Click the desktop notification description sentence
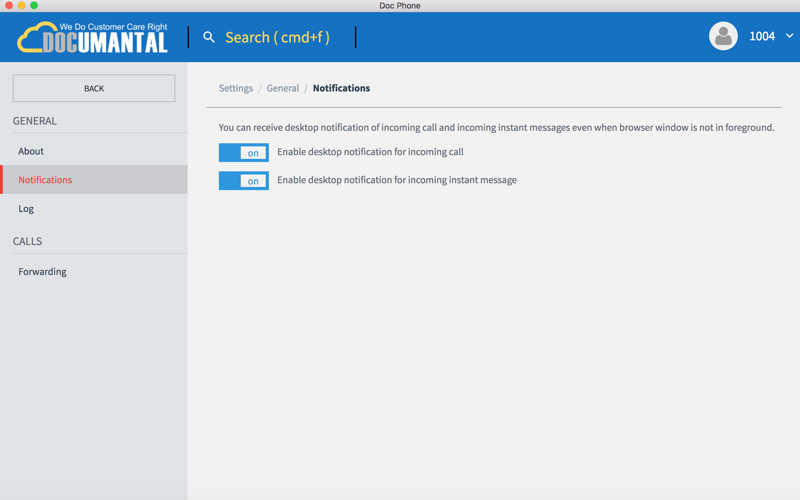 click(496, 127)
